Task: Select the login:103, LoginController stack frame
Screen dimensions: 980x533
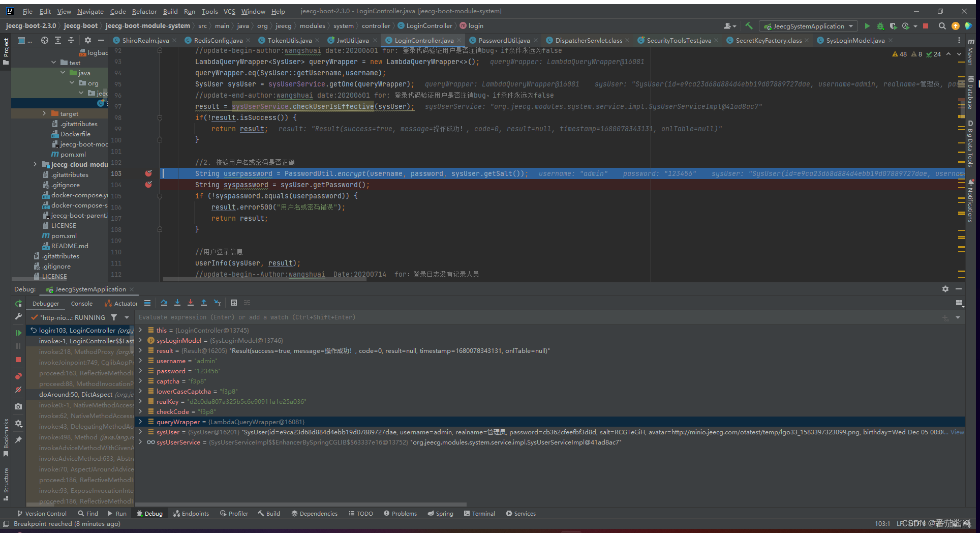Action: tap(81, 330)
